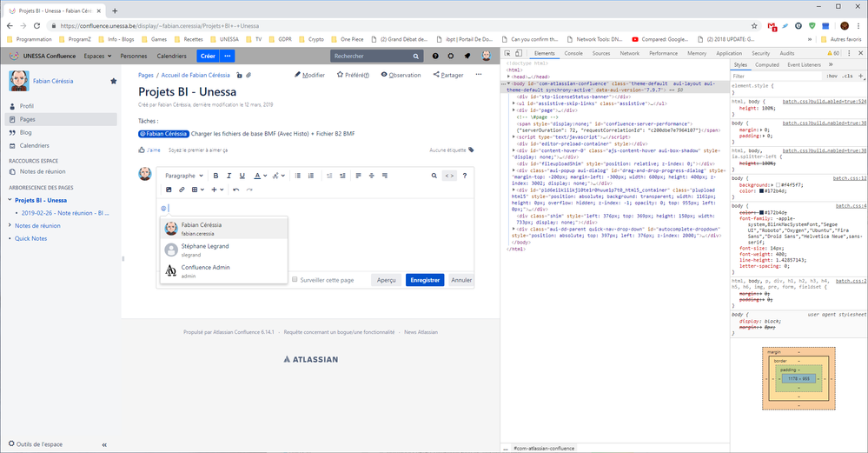Toggle .cls class editor in Styles

tap(847, 76)
